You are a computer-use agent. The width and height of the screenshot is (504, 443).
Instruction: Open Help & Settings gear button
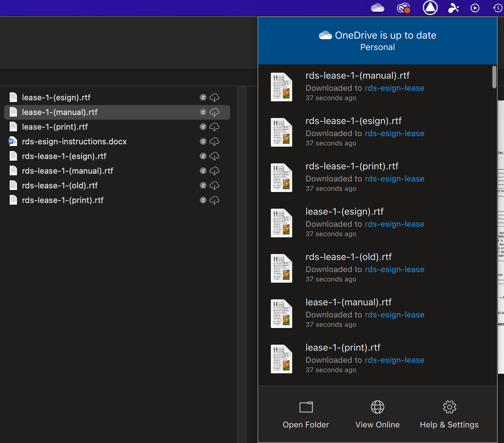click(x=449, y=414)
